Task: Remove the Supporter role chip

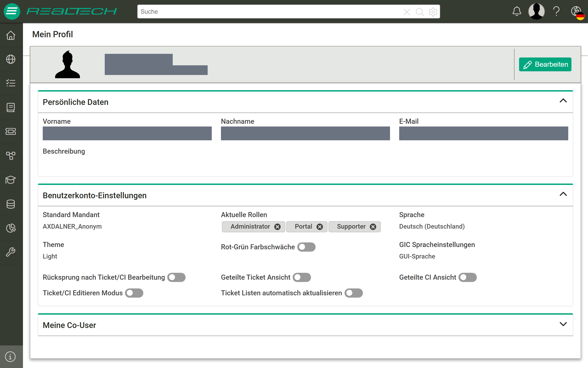Action: [x=373, y=227]
